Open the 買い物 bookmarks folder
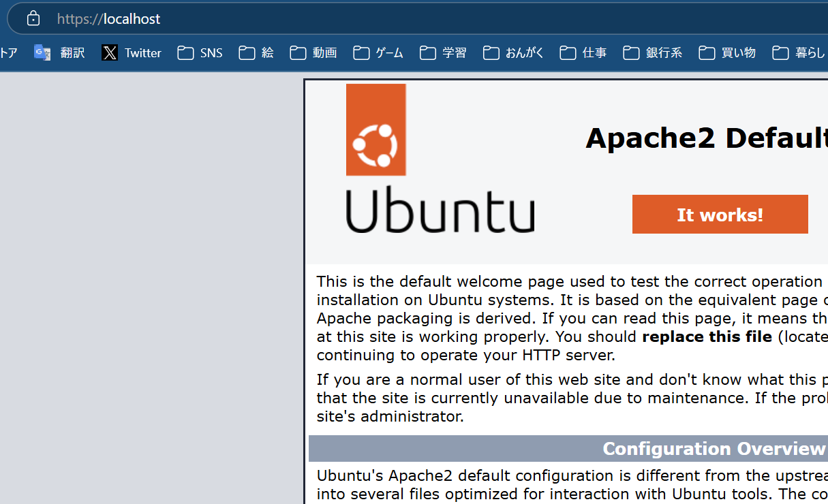 726,52
